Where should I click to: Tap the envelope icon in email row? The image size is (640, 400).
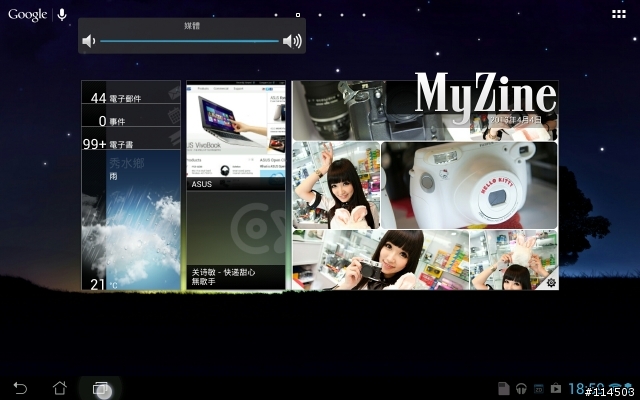click(173, 94)
